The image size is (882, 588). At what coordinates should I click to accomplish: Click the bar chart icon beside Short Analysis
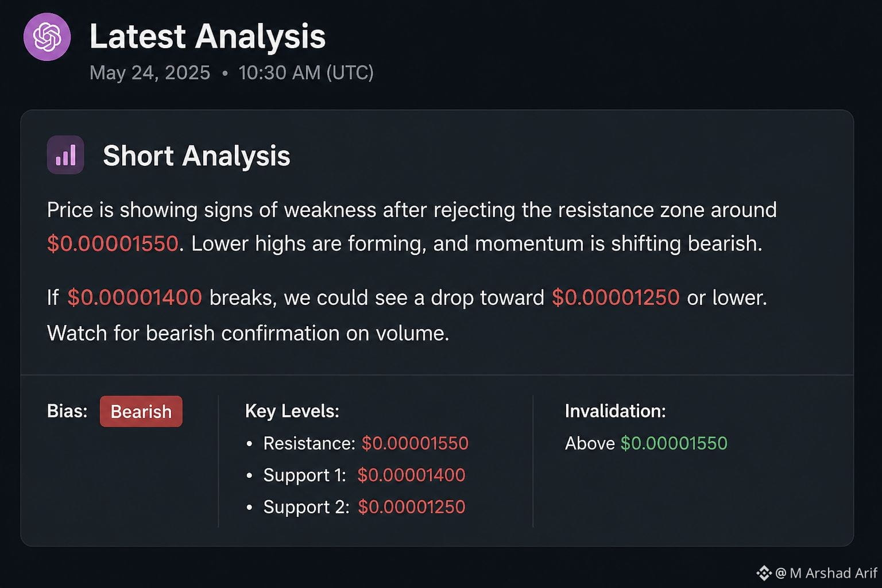(x=65, y=155)
